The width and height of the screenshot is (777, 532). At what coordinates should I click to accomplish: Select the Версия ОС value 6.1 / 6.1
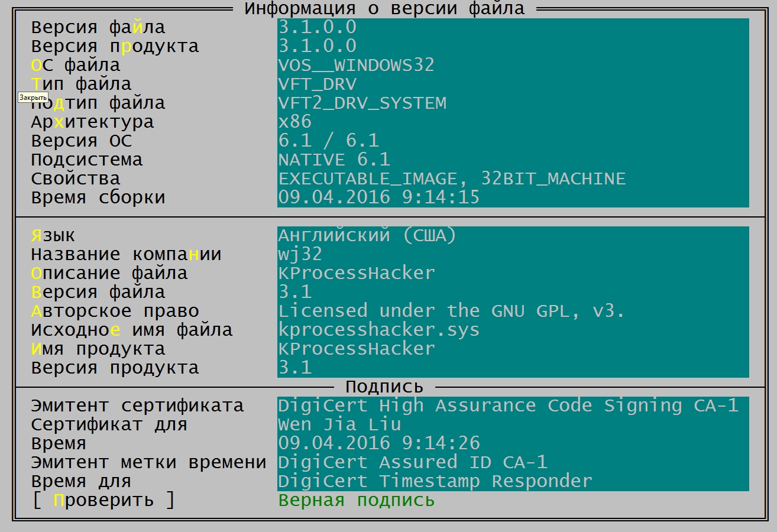513,141
